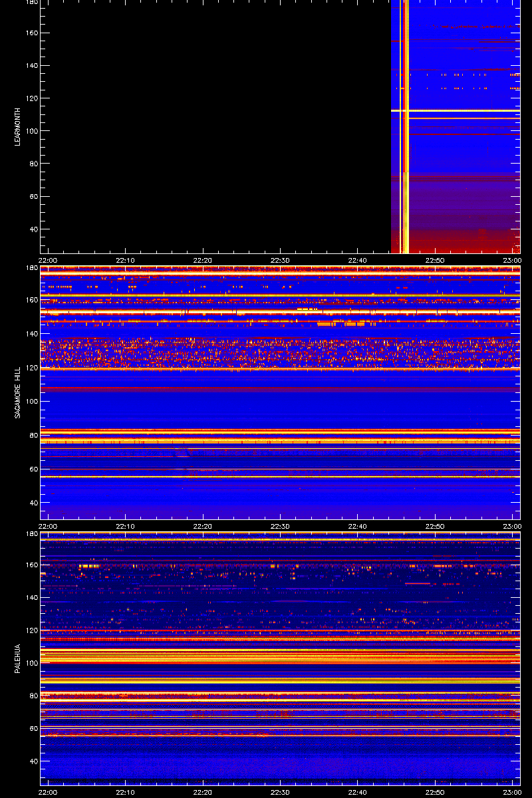Viewport: 532px width, 798px height.
Task: Click the SAGAMORE HILL axis label
Action: pos(18,392)
